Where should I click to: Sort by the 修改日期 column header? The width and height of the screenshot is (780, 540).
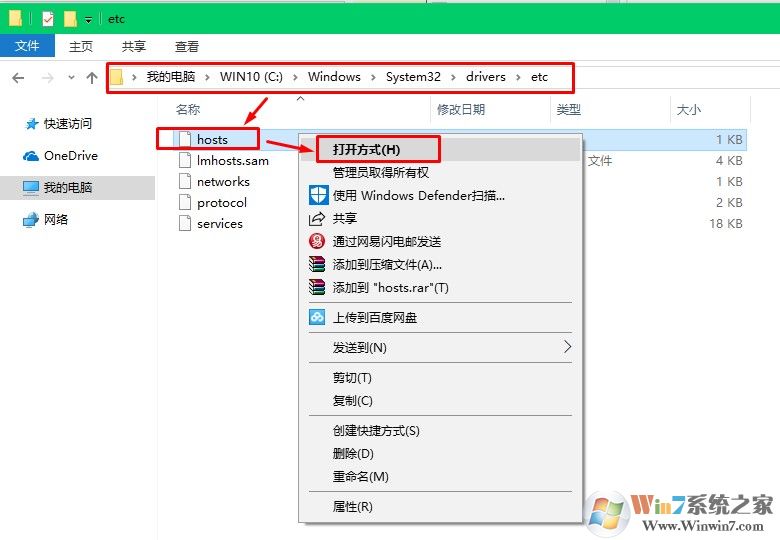click(461, 109)
